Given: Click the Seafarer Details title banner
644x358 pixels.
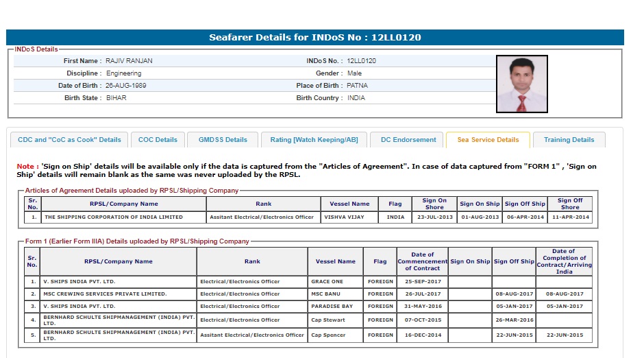Looking at the screenshot, I should pyautogui.click(x=315, y=37).
